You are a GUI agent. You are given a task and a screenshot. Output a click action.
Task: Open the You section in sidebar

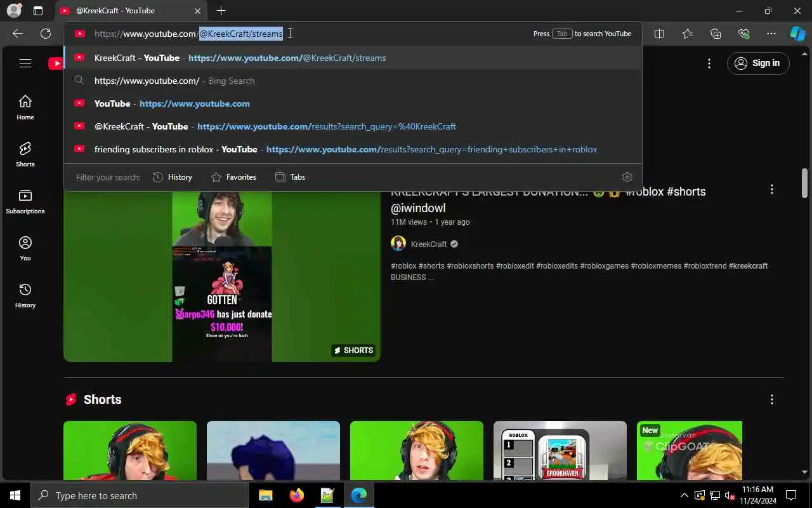click(25, 248)
